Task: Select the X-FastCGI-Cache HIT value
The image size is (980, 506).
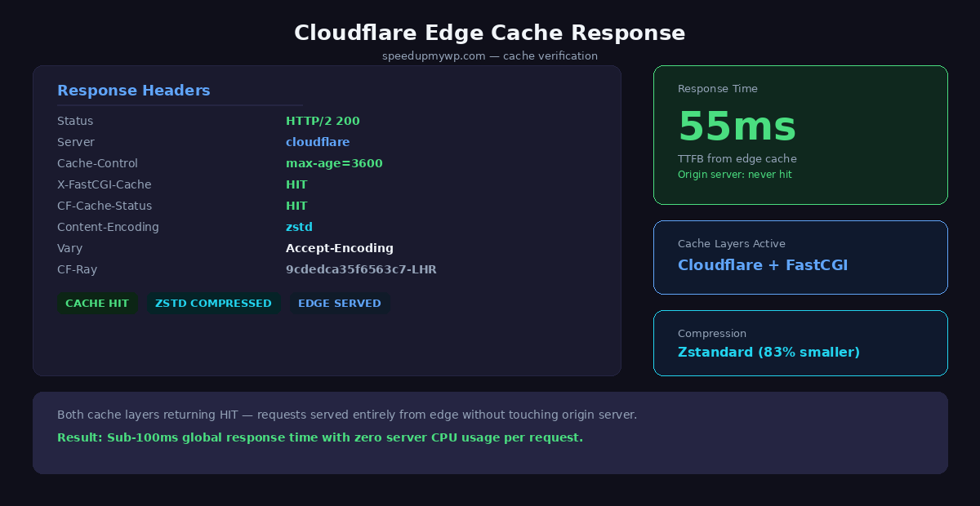Action: click(296, 184)
